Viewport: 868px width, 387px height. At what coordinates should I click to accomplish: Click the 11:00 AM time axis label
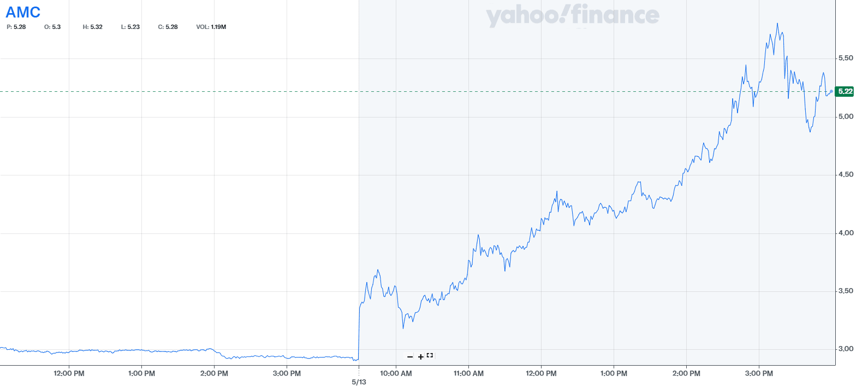(x=468, y=373)
